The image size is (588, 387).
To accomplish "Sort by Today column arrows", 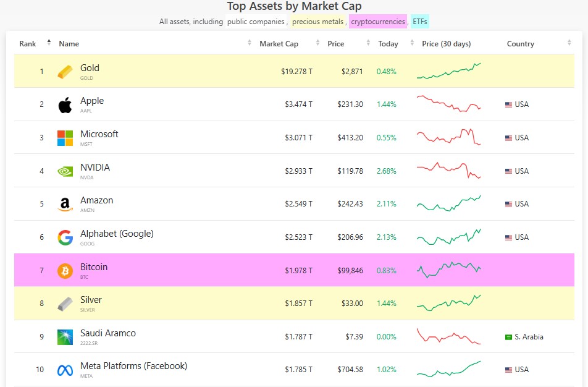I will click(x=412, y=43).
